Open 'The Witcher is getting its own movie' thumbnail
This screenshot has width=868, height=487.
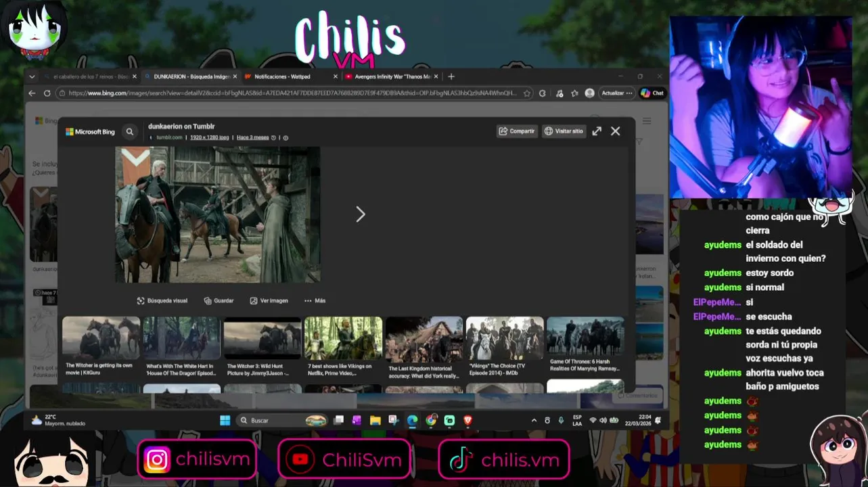pos(101,338)
